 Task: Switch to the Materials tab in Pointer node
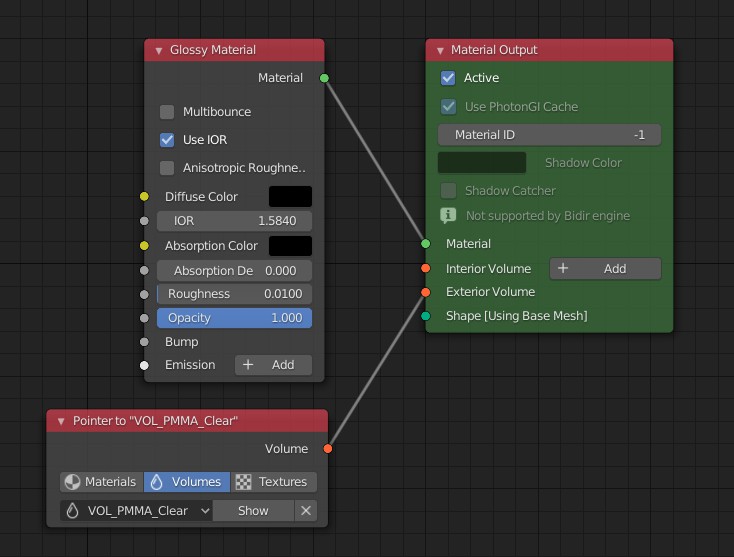(x=101, y=482)
